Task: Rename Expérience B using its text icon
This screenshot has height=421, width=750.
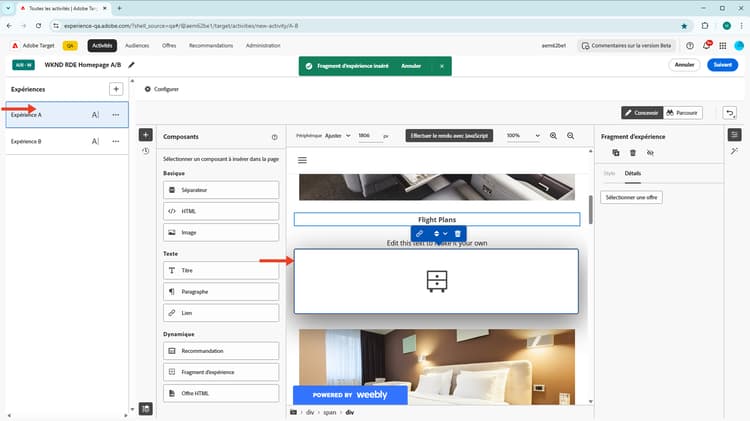Action: [95, 141]
